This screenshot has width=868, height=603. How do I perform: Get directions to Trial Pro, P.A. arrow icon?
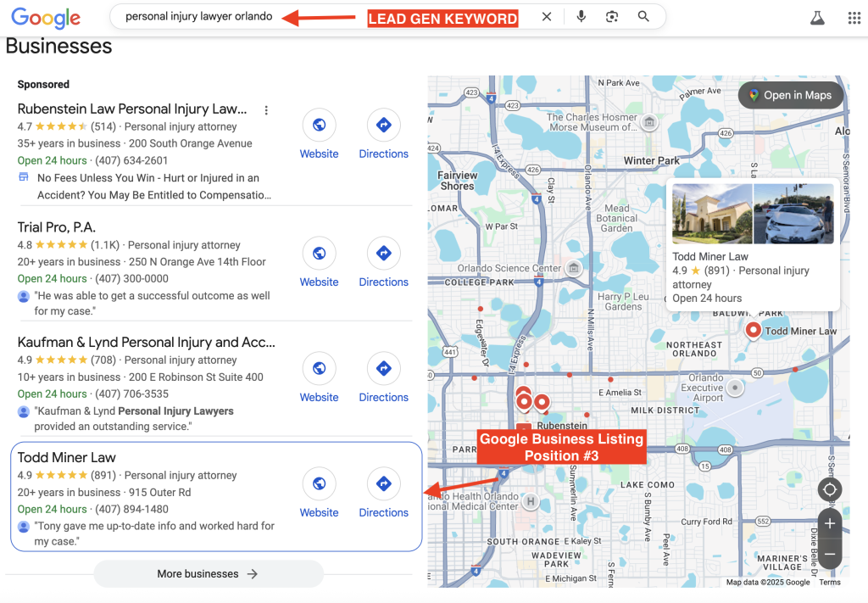pyautogui.click(x=384, y=253)
